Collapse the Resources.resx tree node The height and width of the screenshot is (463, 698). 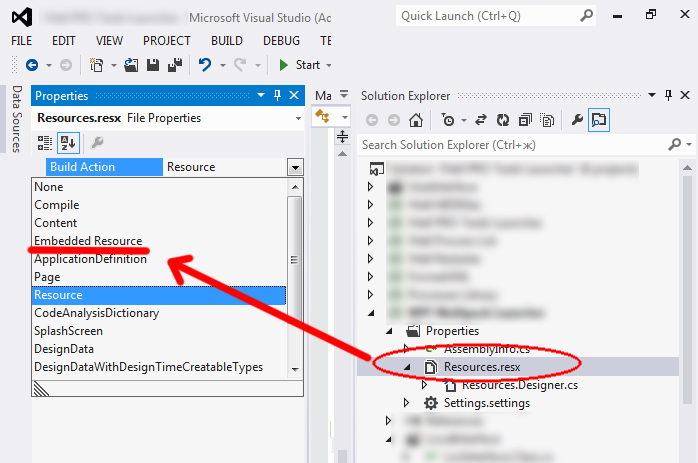pyautogui.click(x=407, y=367)
